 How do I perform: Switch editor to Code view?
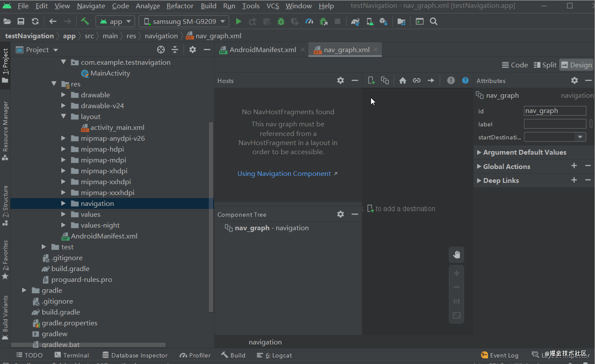pos(515,65)
